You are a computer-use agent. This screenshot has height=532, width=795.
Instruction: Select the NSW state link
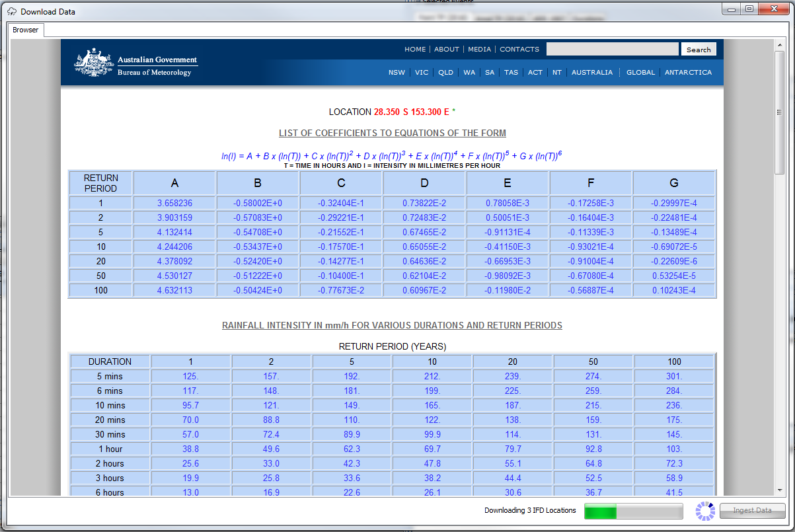397,73
